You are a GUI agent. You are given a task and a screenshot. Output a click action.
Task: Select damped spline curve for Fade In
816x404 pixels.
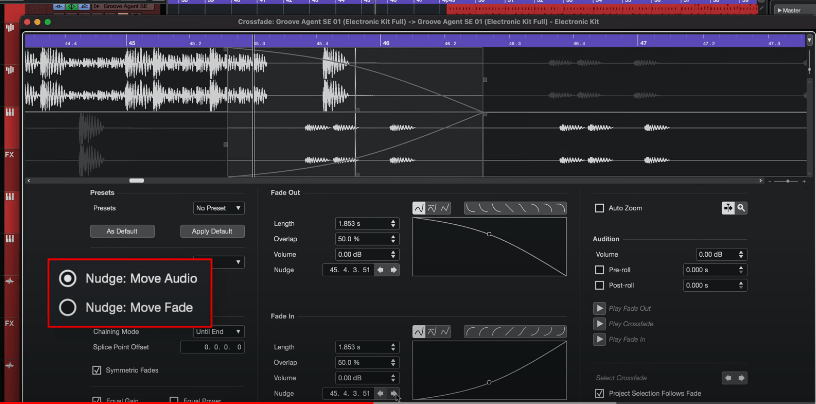pyautogui.click(x=432, y=332)
